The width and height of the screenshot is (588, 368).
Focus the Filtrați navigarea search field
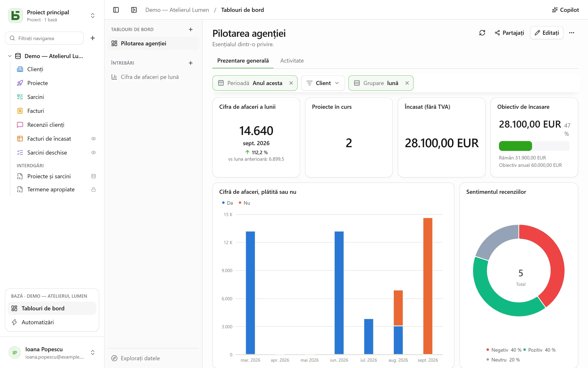45,38
